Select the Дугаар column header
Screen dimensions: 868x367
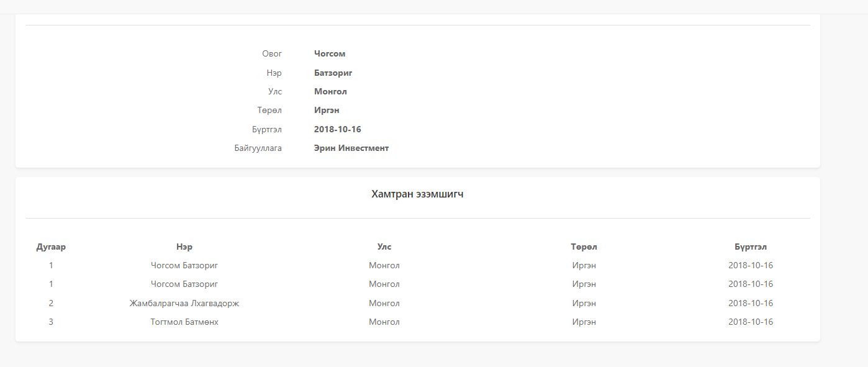pos(51,247)
